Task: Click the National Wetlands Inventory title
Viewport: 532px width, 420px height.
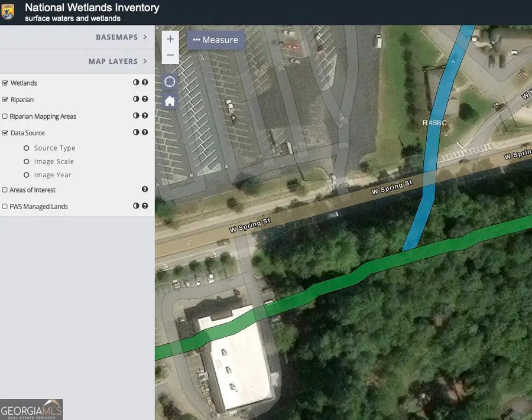Action: pyautogui.click(x=92, y=8)
